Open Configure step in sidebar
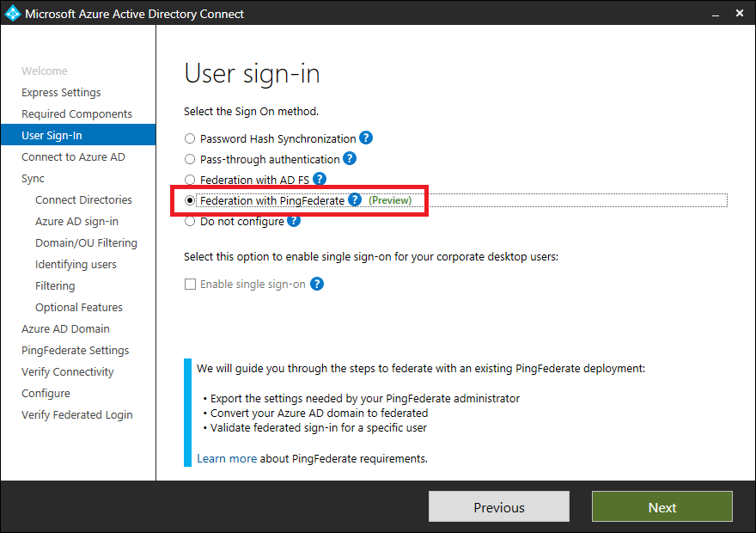This screenshot has height=533, width=756. [x=46, y=393]
